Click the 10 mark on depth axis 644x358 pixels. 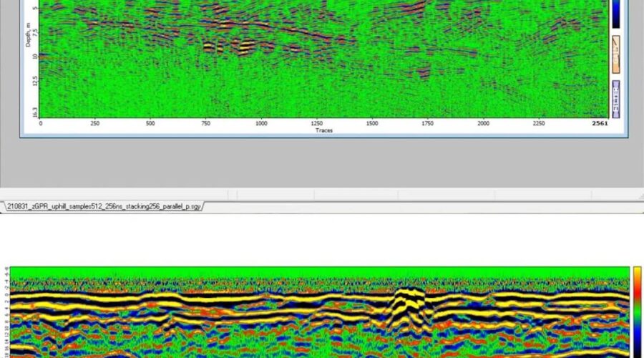point(34,54)
